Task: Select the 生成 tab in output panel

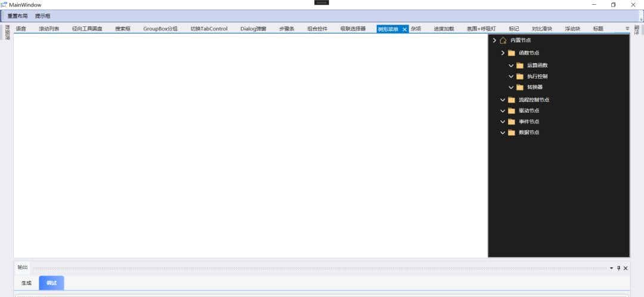Action: [26, 283]
